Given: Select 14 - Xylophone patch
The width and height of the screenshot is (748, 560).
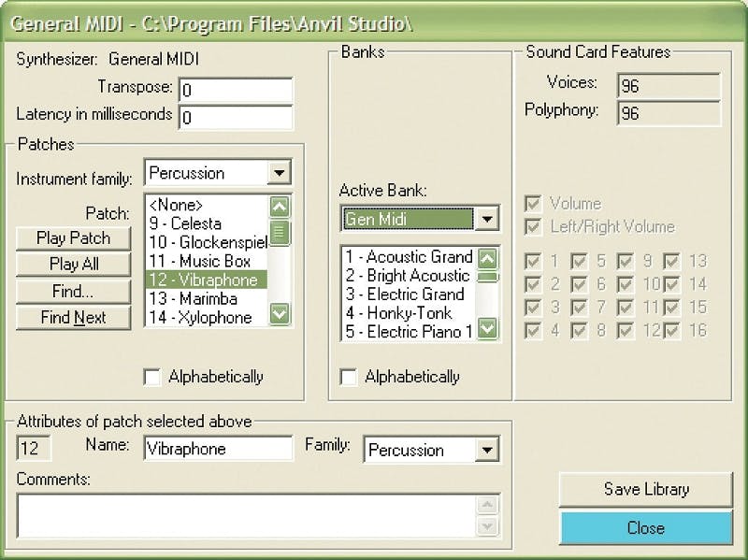Looking at the screenshot, I should (x=207, y=318).
